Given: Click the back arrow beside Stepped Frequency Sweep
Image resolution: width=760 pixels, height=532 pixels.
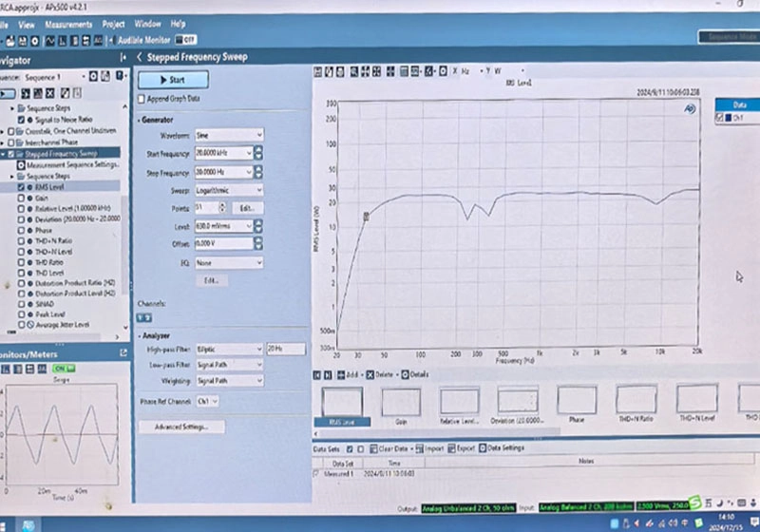Looking at the screenshot, I should click(x=140, y=57).
